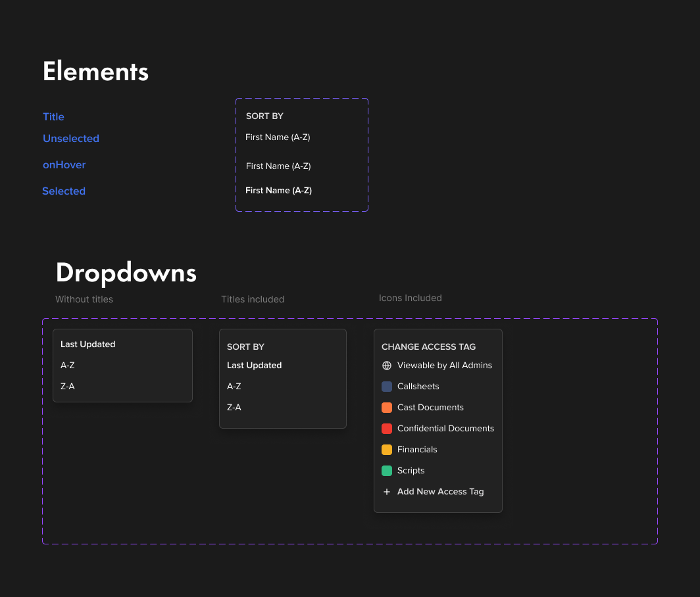
Task: Click the Unselected link
Action: [x=70, y=138]
